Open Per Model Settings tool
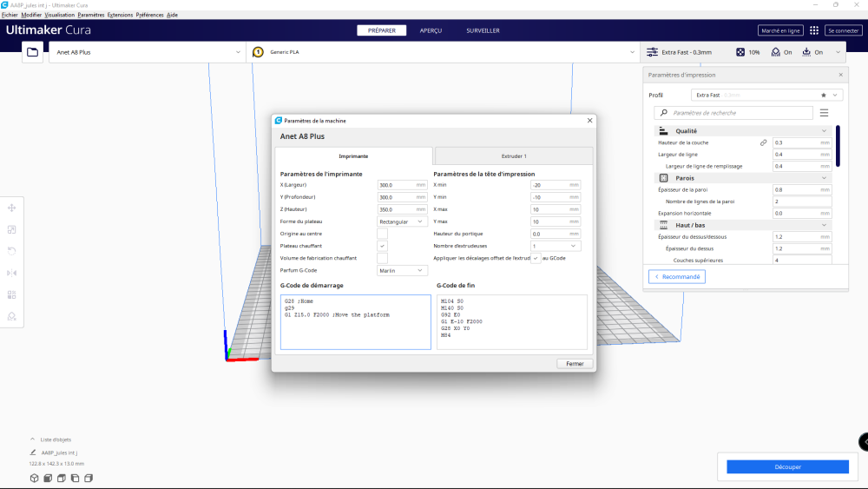 point(11,294)
